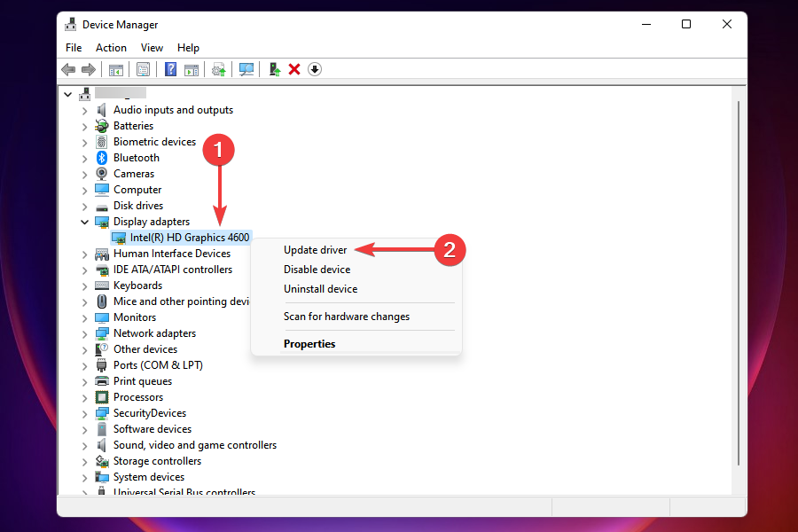Open the File menu

click(74, 48)
